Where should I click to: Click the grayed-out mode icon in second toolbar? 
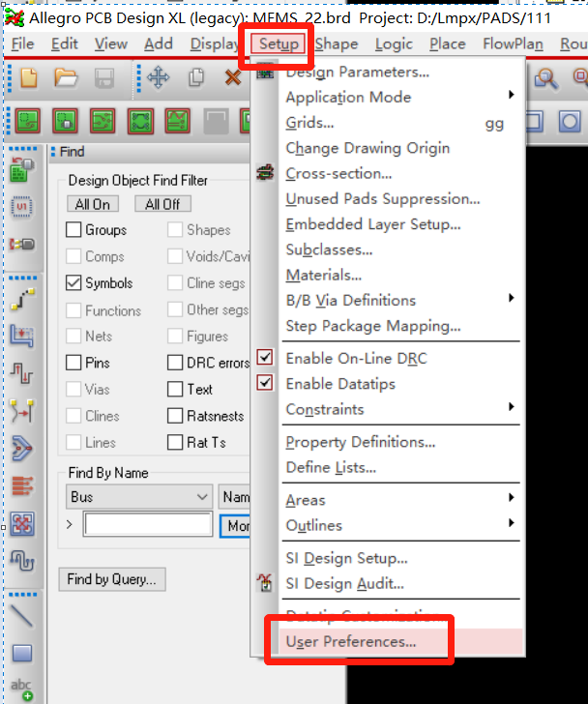pos(217,122)
